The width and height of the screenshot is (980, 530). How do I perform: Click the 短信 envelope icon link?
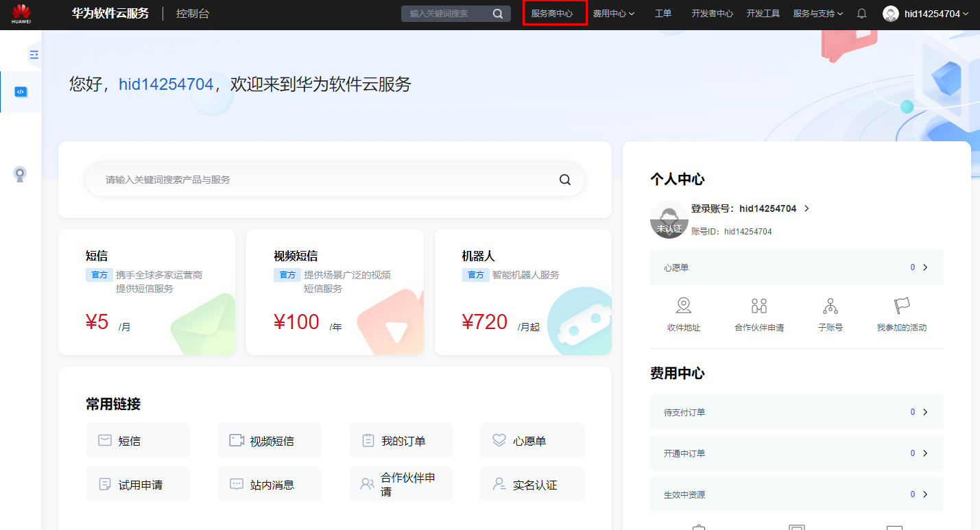click(x=105, y=440)
